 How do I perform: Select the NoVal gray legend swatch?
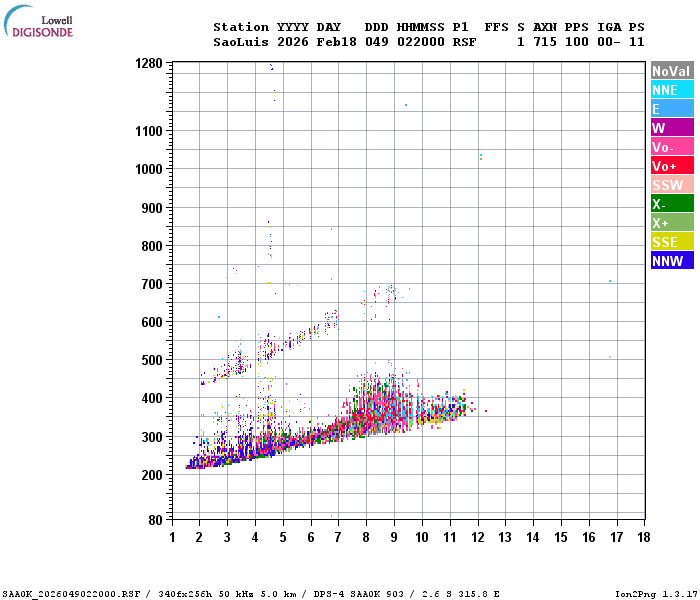[672, 71]
